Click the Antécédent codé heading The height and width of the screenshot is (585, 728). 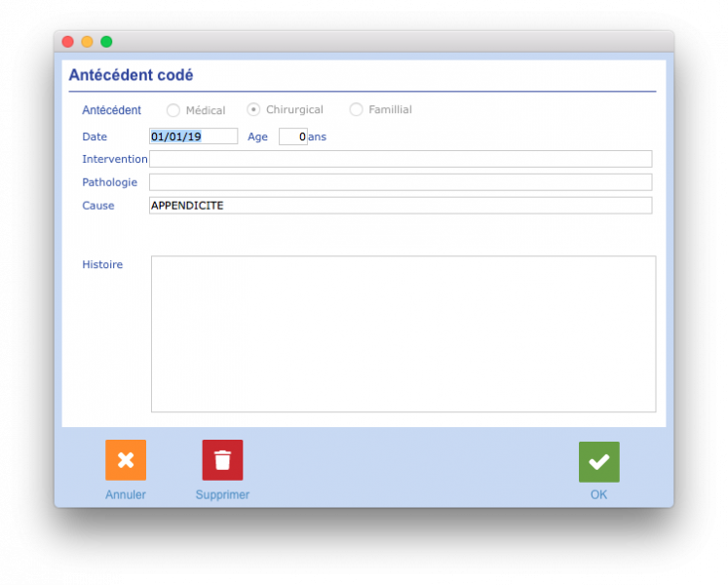click(x=131, y=75)
